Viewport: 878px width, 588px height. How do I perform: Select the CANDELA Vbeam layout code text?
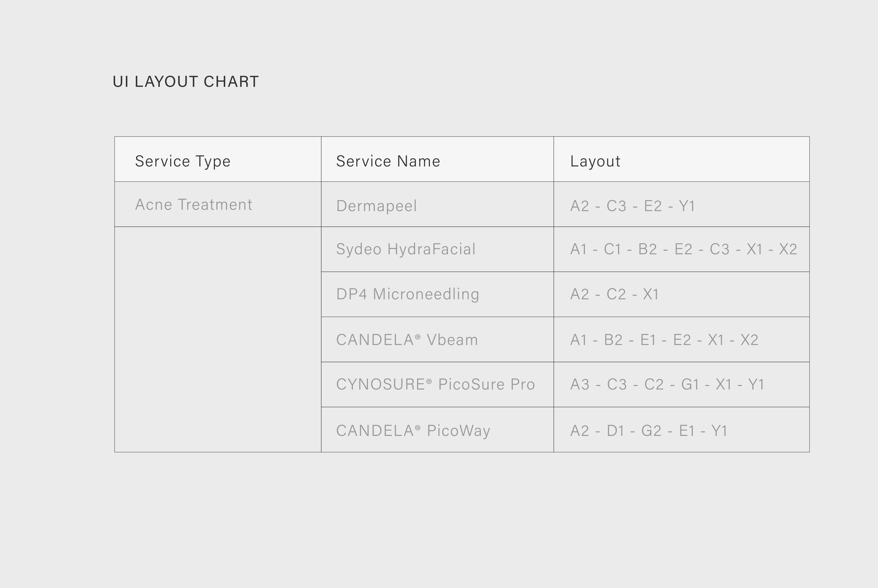point(664,340)
